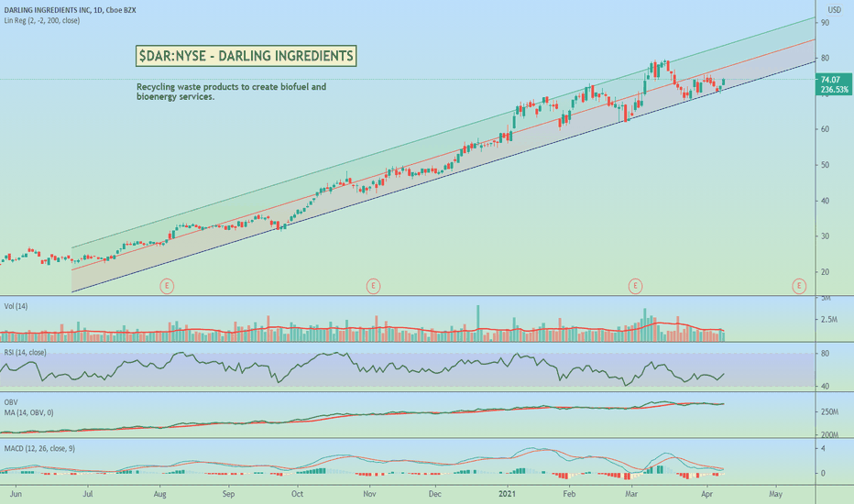
Task: Click the Aug label on the time axis
Action: pyautogui.click(x=160, y=494)
